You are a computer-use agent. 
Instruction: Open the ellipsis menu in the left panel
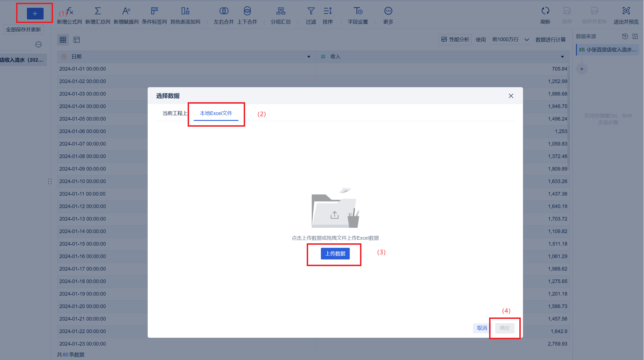pos(38,44)
